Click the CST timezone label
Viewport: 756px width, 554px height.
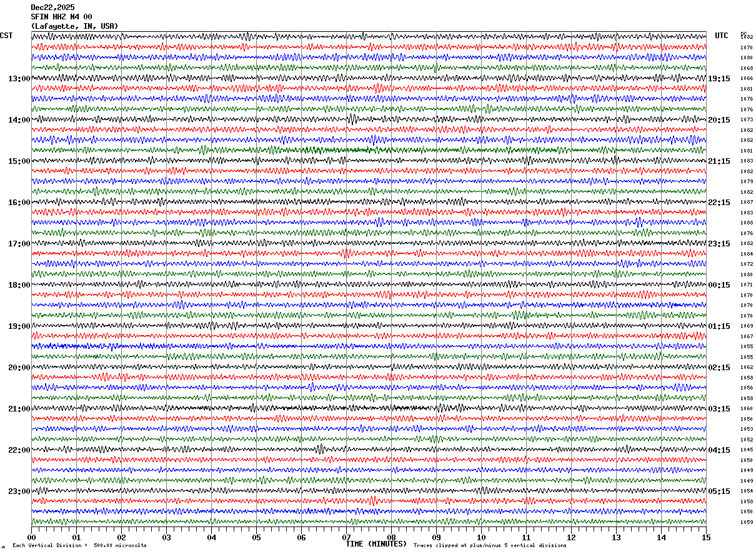6,36
